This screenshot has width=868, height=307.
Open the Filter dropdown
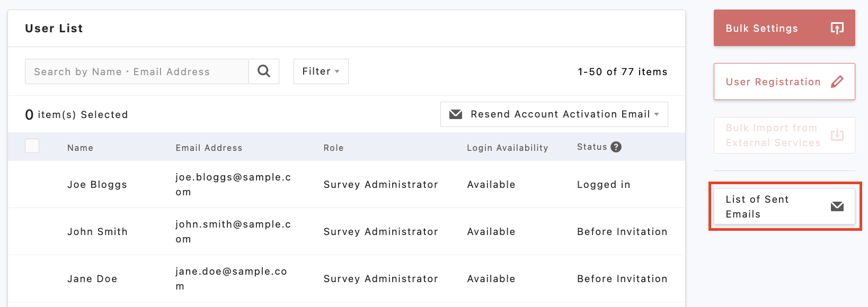click(x=321, y=71)
